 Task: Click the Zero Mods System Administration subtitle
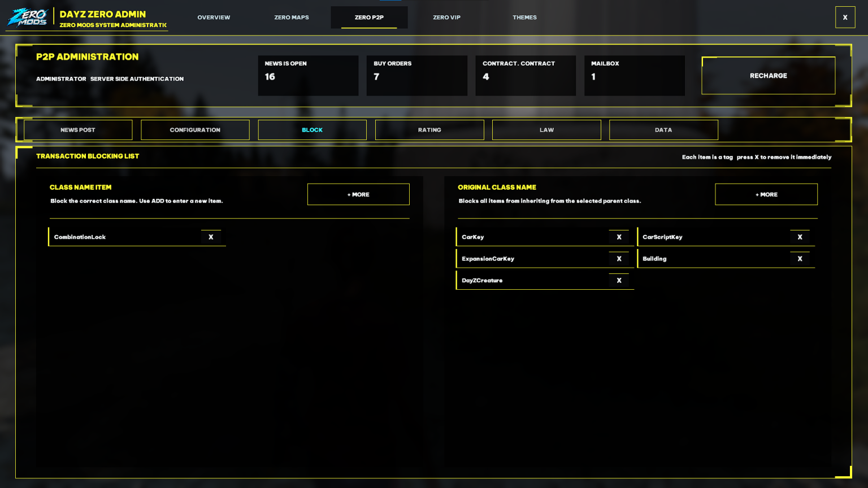[x=113, y=25]
